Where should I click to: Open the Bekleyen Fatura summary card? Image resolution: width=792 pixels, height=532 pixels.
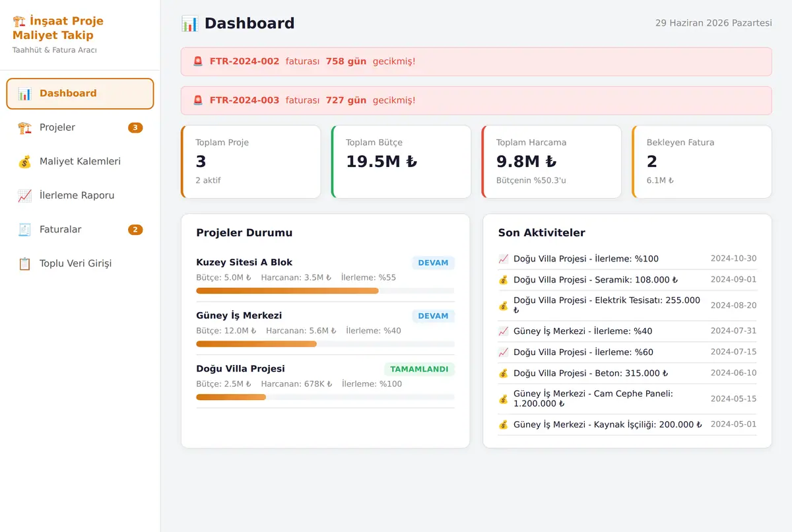(702, 162)
